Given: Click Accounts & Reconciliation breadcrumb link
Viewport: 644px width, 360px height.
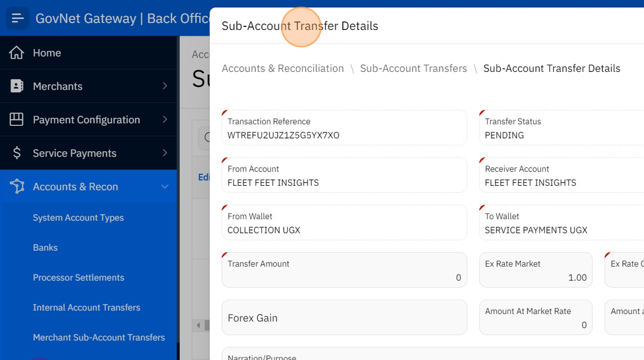Looking at the screenshot, I should [282, 68].
